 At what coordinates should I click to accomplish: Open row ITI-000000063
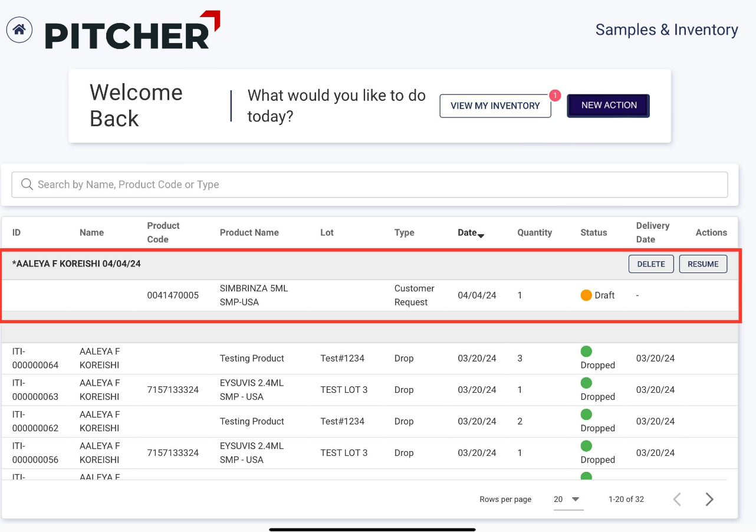(35, 390)
